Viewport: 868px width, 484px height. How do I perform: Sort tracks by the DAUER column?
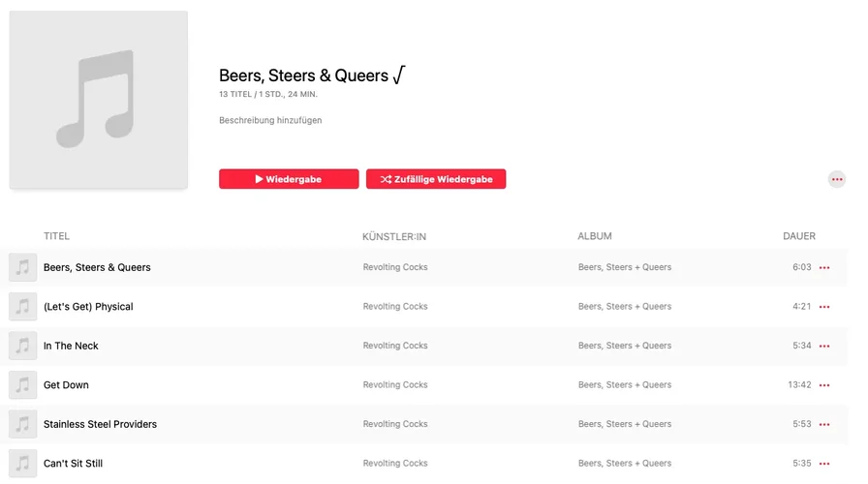[799, 236]
